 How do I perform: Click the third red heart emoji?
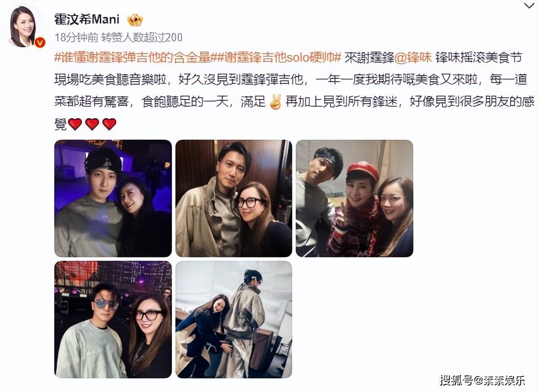tap(109, 124)
